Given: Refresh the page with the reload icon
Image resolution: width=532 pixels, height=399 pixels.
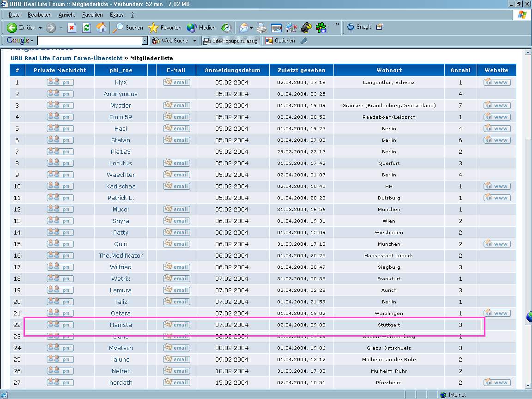Looking at the screenshot, I should point(86,28).
